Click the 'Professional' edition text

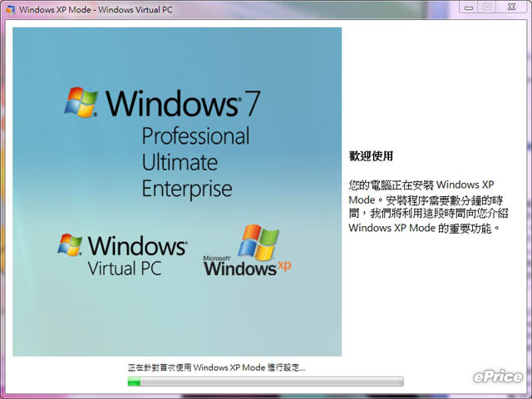coord(195,136)
